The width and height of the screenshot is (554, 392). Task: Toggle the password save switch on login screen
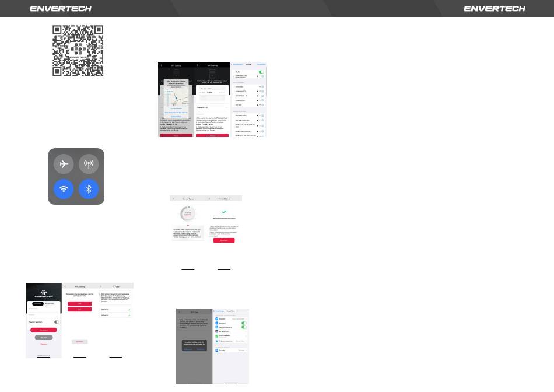coord(57,322)
